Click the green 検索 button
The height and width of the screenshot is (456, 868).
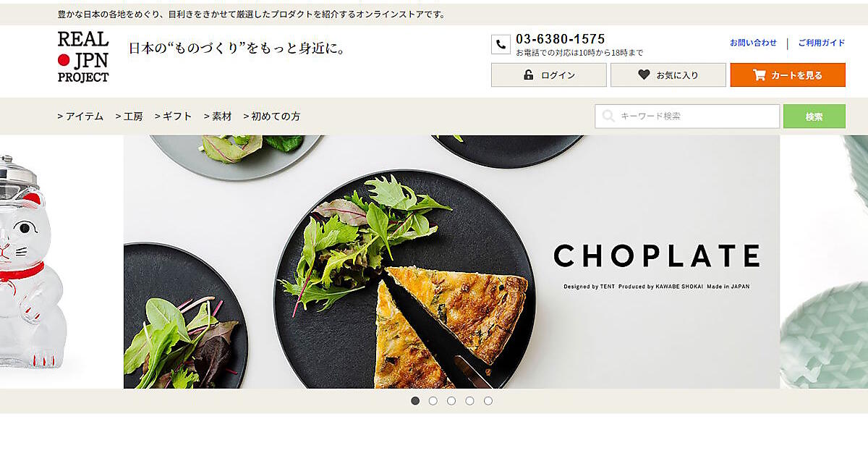click(x=814, y=116)
